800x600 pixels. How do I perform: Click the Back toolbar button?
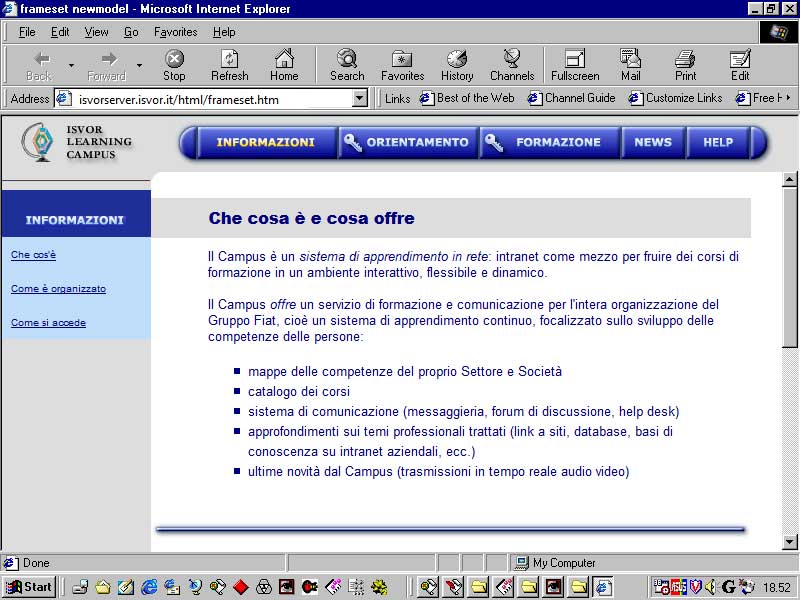click(39, 65)
